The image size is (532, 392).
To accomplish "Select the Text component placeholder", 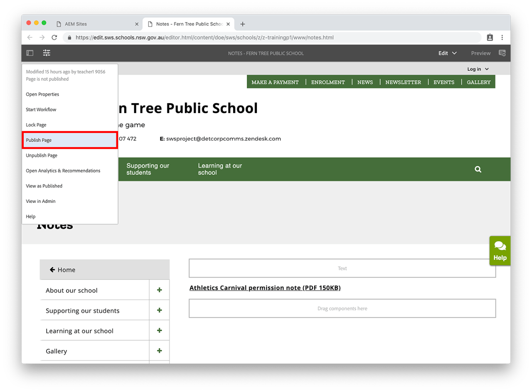I will point(342,269).
